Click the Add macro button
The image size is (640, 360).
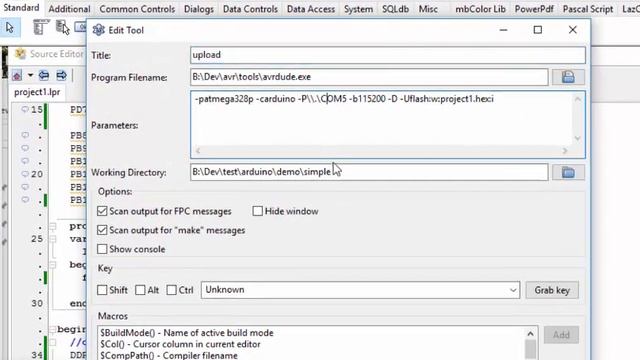(561, 335)
